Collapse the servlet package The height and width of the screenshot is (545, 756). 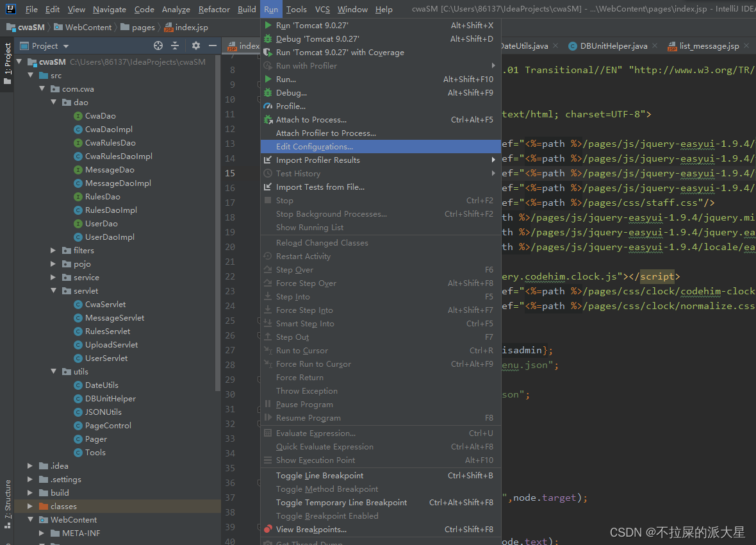coord(54,290)
